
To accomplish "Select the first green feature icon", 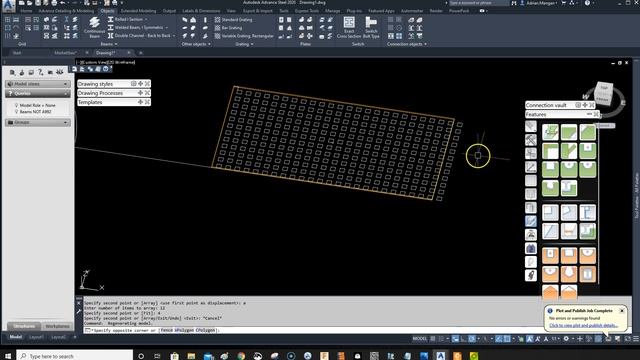I will pyautogui.click(x=550, y=132).
